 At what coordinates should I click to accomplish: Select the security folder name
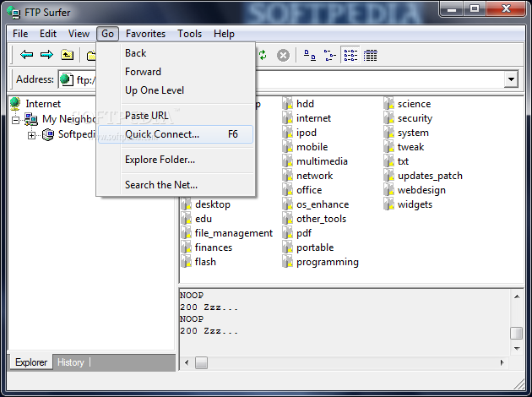tap(415, 118)
